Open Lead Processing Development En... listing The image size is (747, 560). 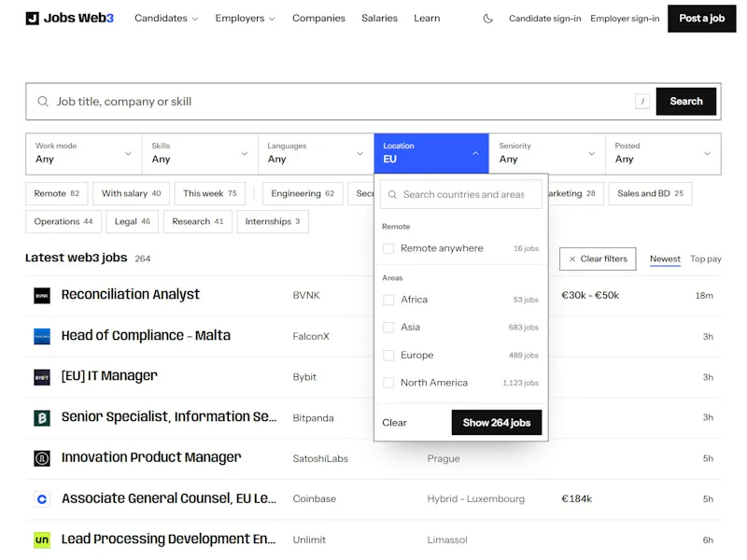pos(169,539)
